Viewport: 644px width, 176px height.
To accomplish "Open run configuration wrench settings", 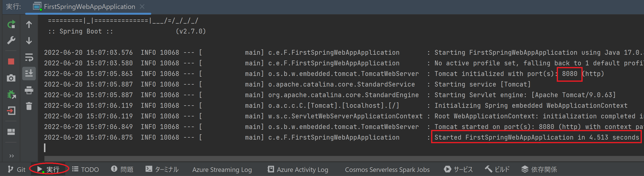I will [11, 40].
